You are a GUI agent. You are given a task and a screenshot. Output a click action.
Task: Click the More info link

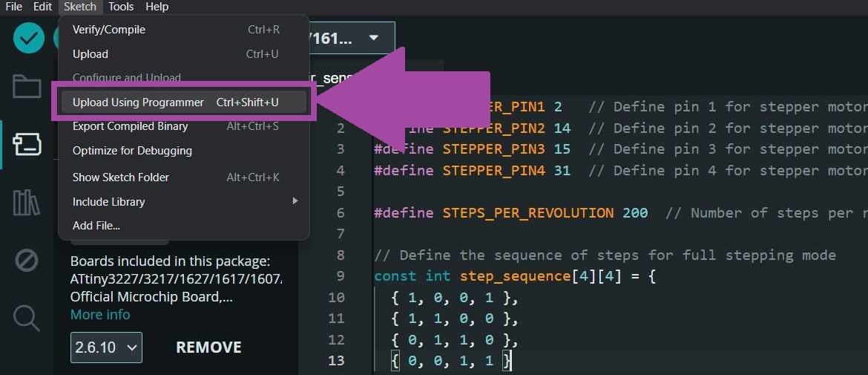click(100, 315)
